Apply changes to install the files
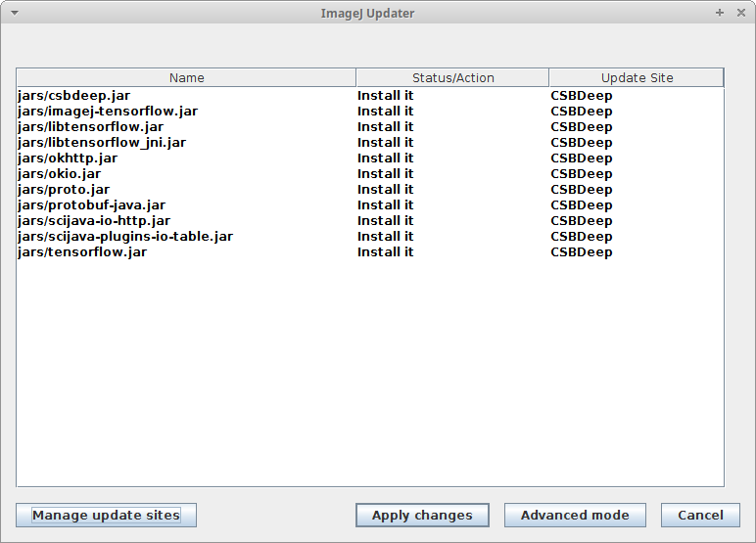756x543 pixels. [422, 515]
